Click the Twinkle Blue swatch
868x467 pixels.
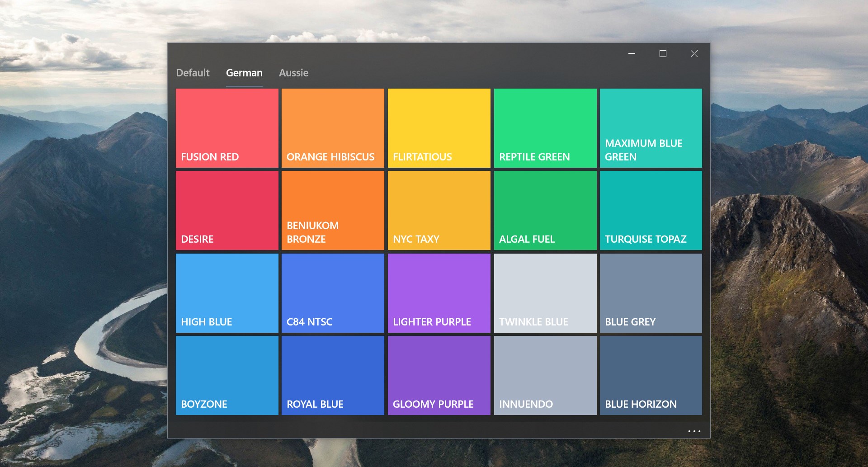(545, 293)
